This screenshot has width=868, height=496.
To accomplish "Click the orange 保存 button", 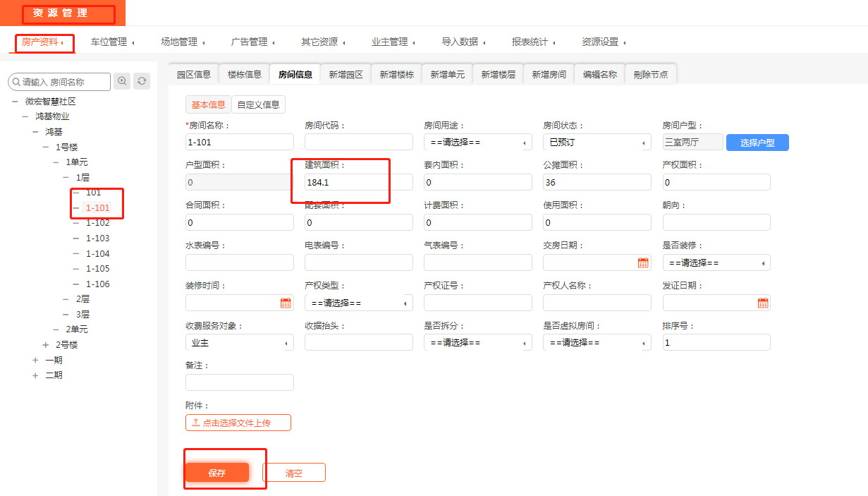I will coord(217,473).
